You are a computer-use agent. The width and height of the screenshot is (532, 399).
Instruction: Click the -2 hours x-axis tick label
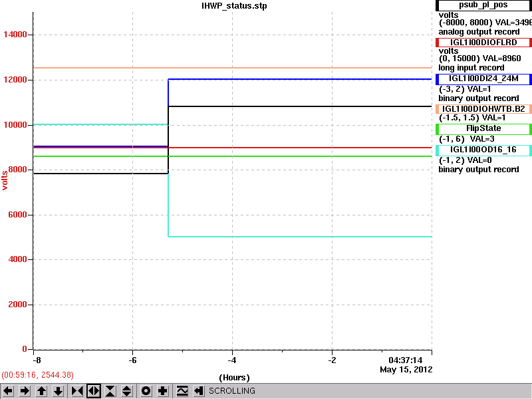[x=332, y=360]
